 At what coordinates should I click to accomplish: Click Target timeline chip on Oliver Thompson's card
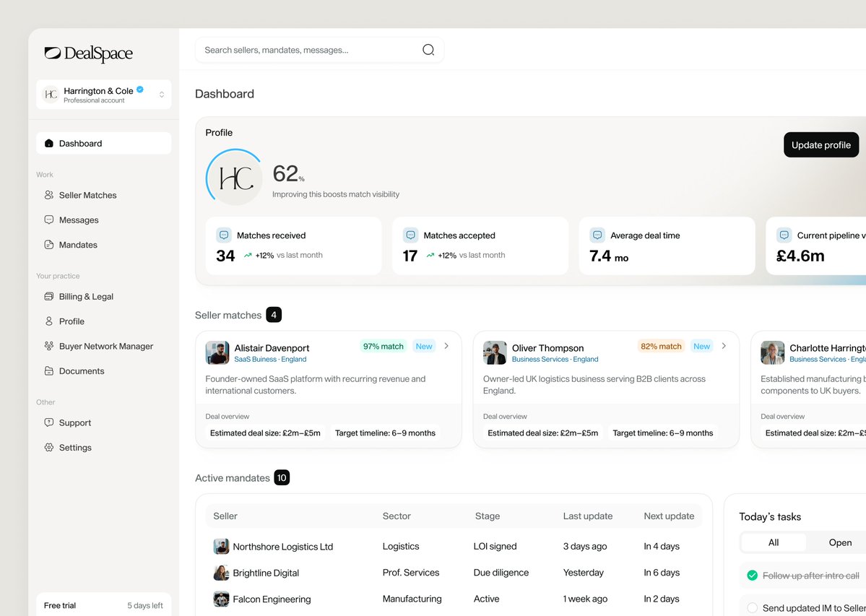(x=663, y=433)
